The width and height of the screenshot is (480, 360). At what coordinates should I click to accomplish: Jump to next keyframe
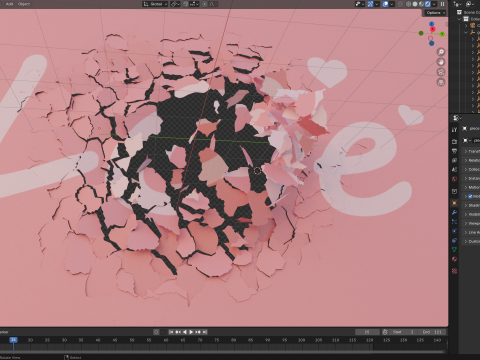[198, 332]
